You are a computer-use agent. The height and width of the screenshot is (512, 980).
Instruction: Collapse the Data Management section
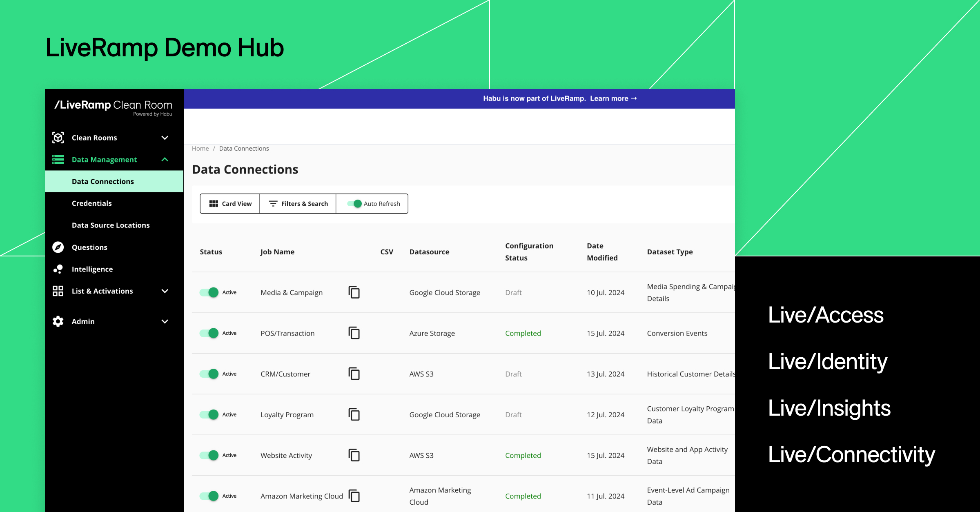(x=165, y=159)
